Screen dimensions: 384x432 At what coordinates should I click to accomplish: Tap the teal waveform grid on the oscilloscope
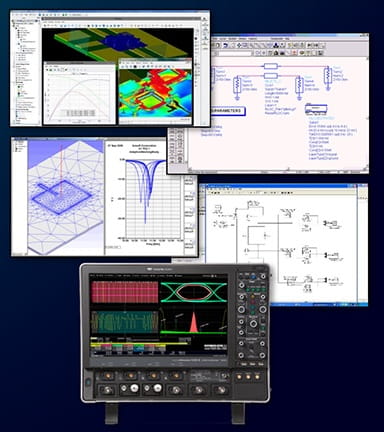click(125, 322)
